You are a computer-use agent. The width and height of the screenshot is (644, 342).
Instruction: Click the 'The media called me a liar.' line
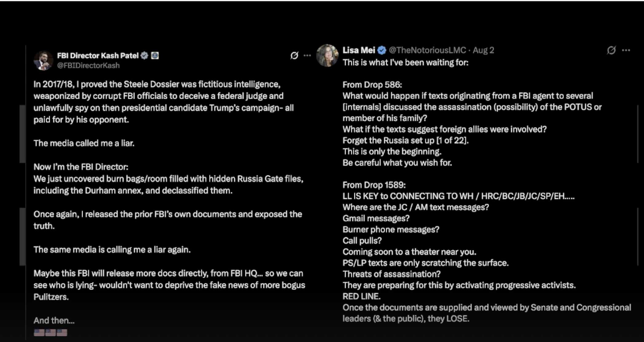84,143
